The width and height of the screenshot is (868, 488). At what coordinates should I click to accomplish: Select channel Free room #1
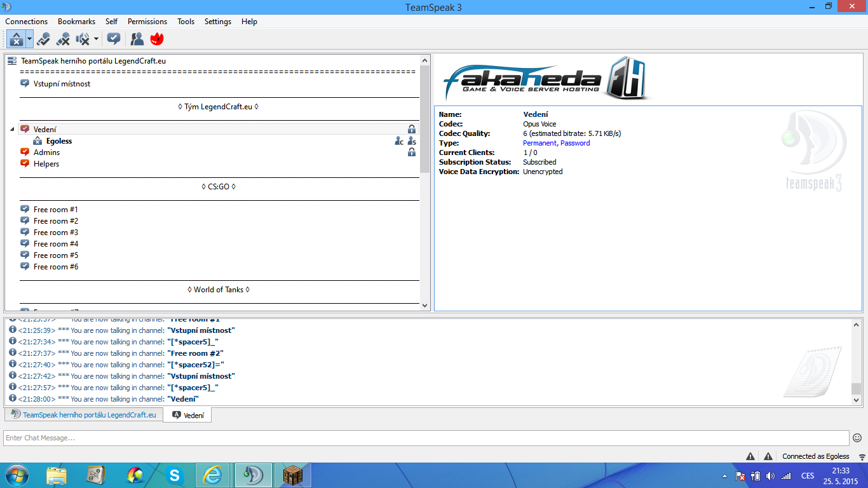click(56, 210)
